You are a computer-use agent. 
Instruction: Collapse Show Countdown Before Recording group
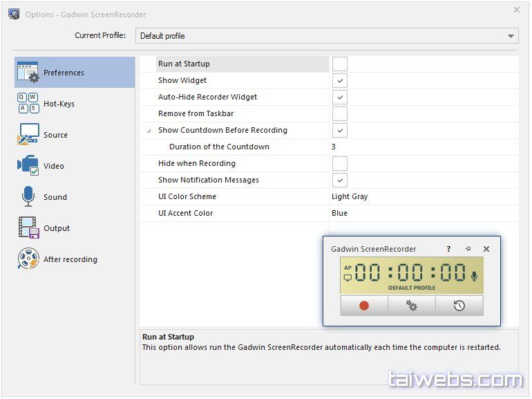[149, 131]
